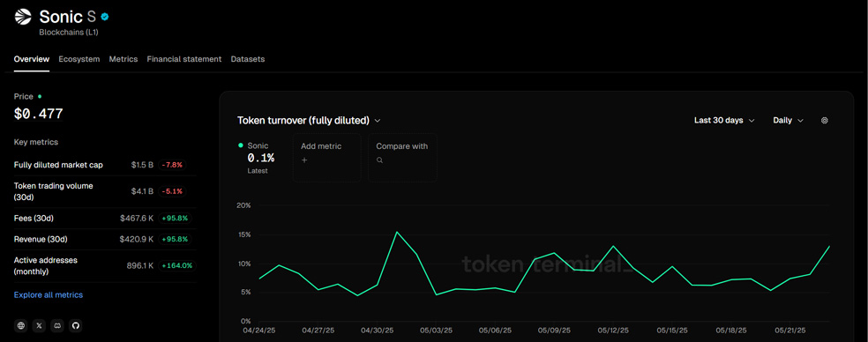Click the Key metrics heading

[x=36, y=142]
